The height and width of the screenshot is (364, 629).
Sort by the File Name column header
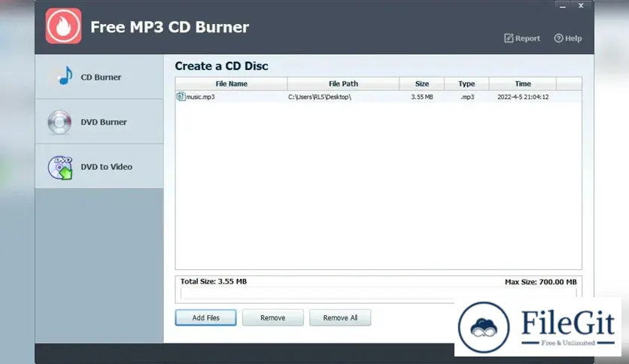coord(231,83)
